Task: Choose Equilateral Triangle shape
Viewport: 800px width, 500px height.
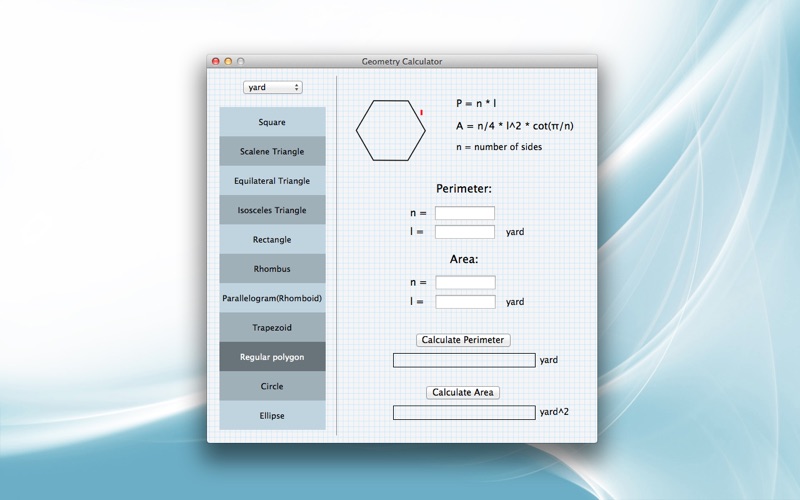Action: (x=272, y=181)
